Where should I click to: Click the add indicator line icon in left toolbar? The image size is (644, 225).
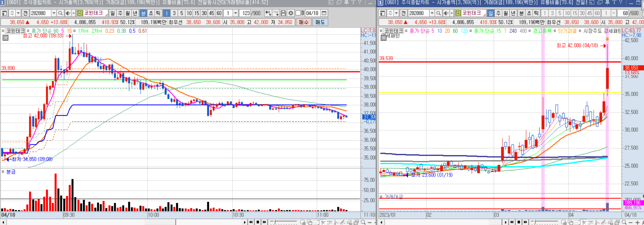pos(276,13)
